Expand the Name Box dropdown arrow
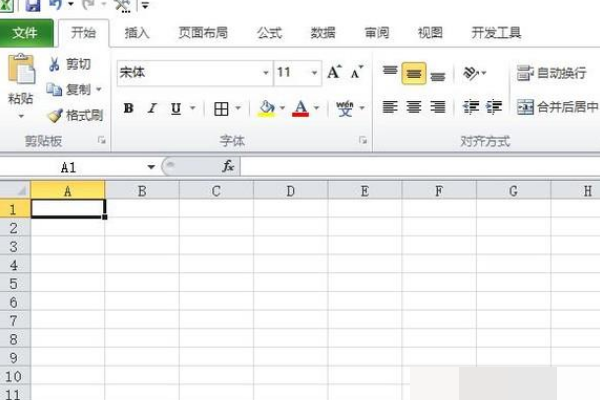Screen dimensions: 600x400 (151, 167)
